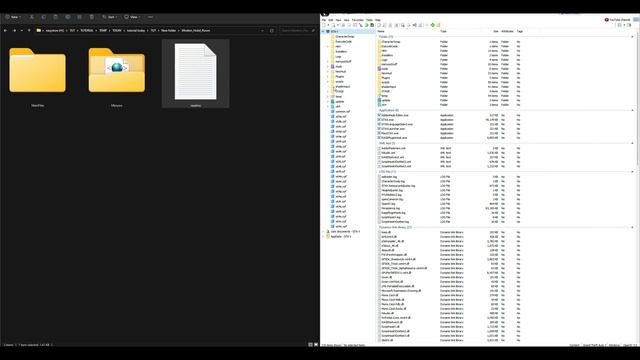This screenshot has width=640, height=360.
Task: Expand the mods folder in OpenIV tree
Action: pos(328,67)
